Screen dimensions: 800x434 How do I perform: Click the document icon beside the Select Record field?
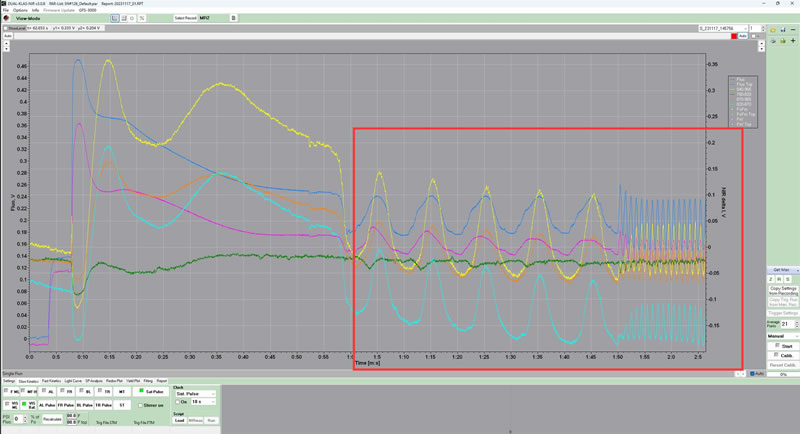[x=234, y=18]
